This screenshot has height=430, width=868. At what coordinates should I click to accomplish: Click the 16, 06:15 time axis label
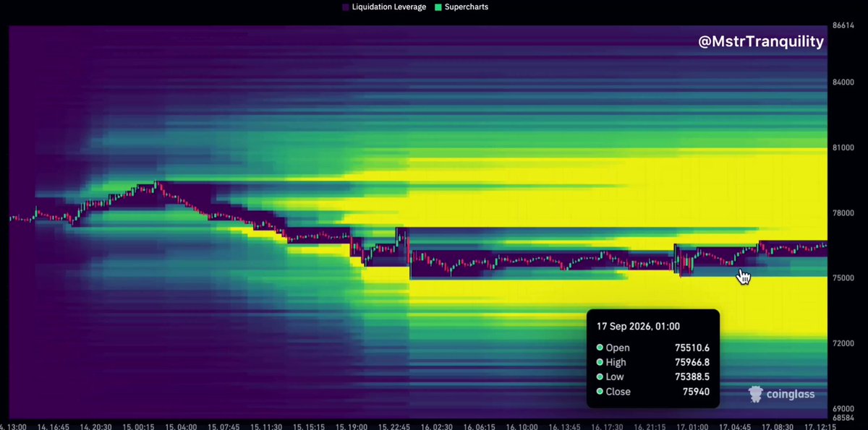[x=479, y=426]
